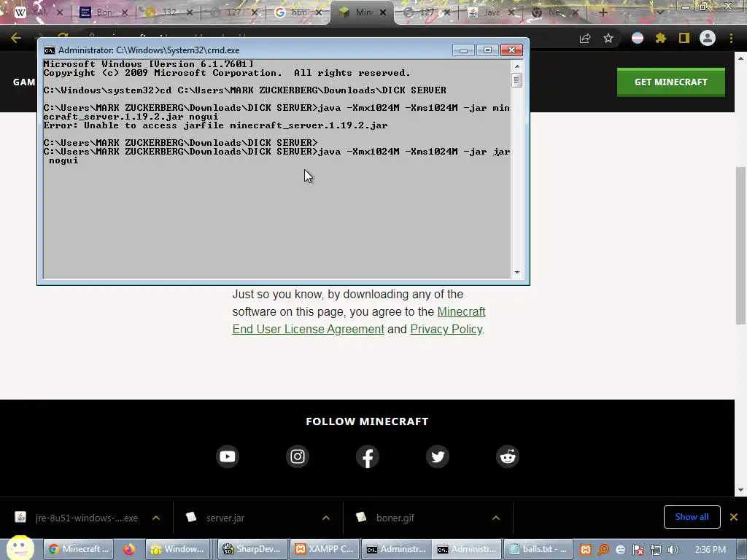Click the GET MINECRAFT button
Screen dimensions: 747x560
[671, 82]
